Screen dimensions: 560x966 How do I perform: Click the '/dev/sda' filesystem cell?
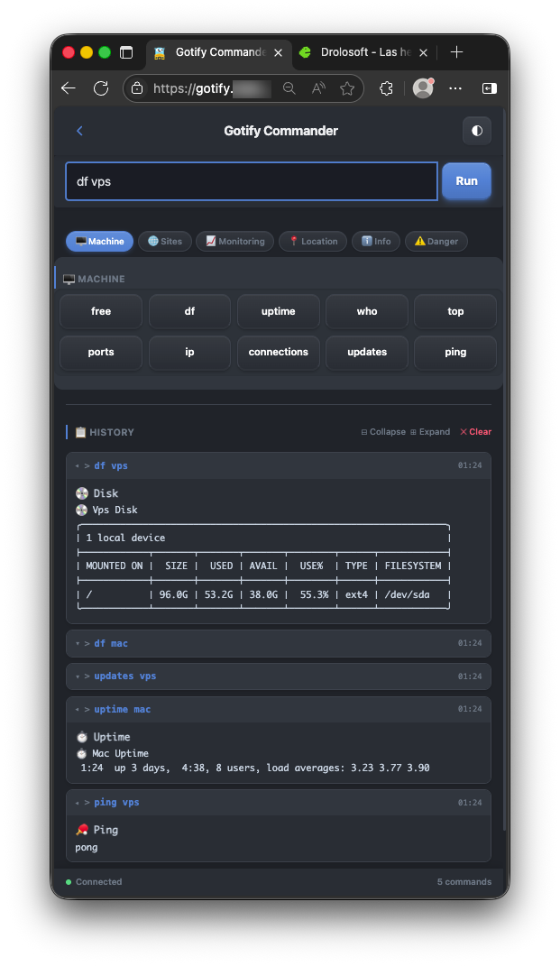pyautogui.click(x=408, y=594)
